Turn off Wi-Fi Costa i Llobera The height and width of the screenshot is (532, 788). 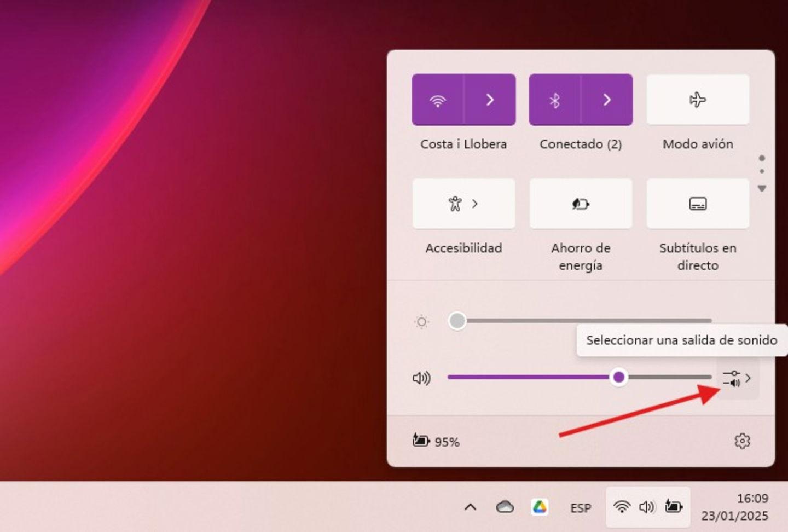click(437, 100)
